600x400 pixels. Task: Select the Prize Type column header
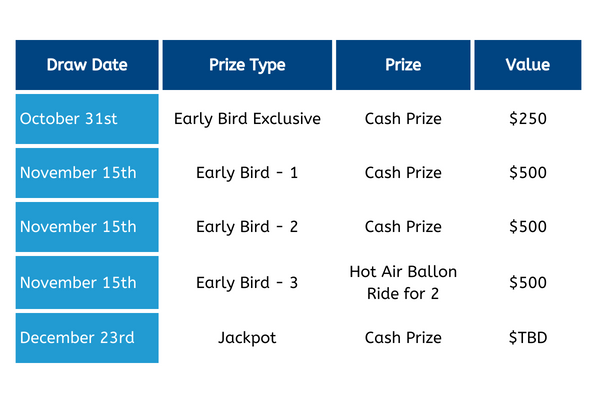tap(247, 65)
